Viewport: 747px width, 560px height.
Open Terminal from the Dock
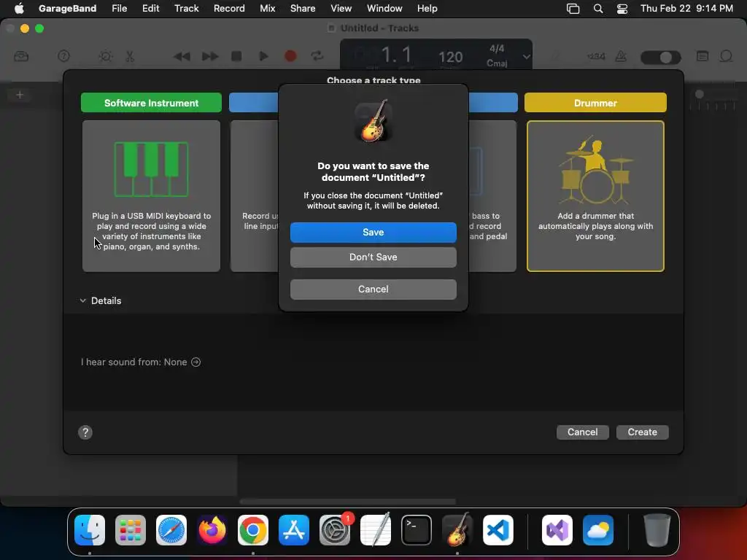coord(417,530)
